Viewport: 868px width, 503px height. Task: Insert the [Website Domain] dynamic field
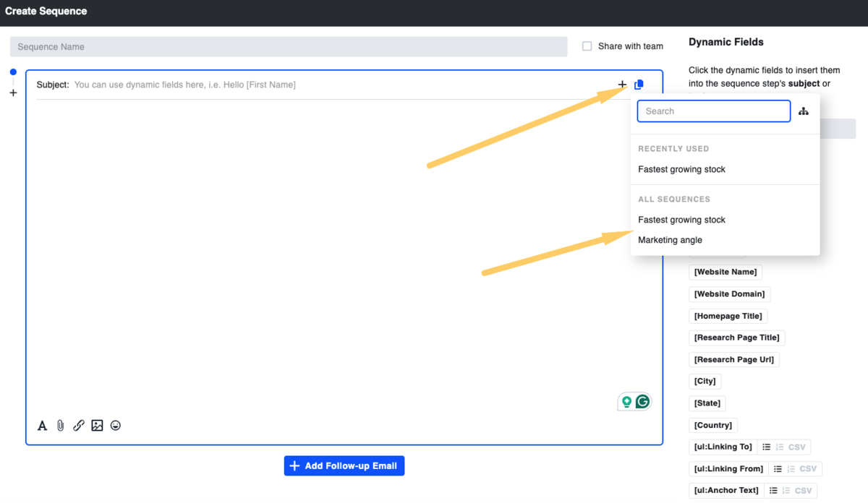(729, 294)
